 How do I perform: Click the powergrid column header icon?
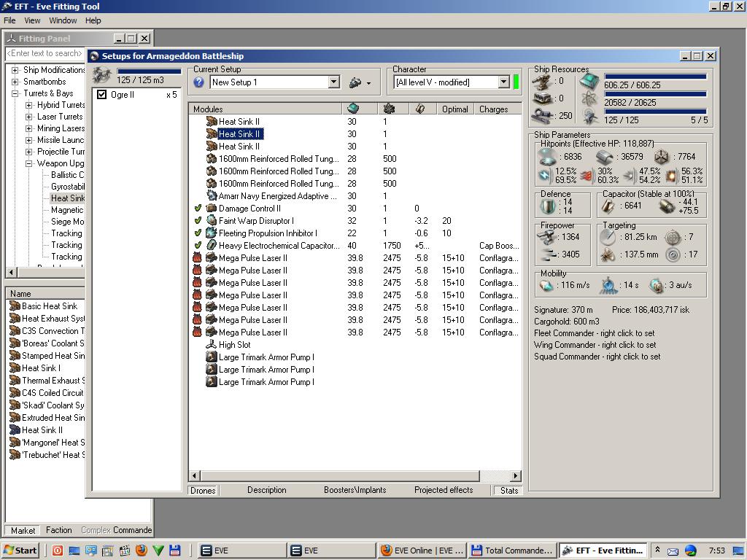pos(389,109)
